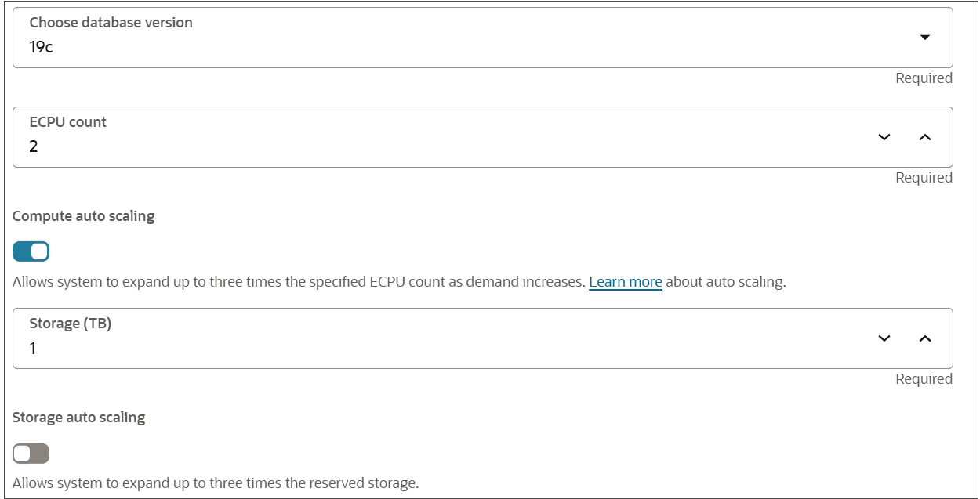Click Required hint below database version

click(924, 78)
